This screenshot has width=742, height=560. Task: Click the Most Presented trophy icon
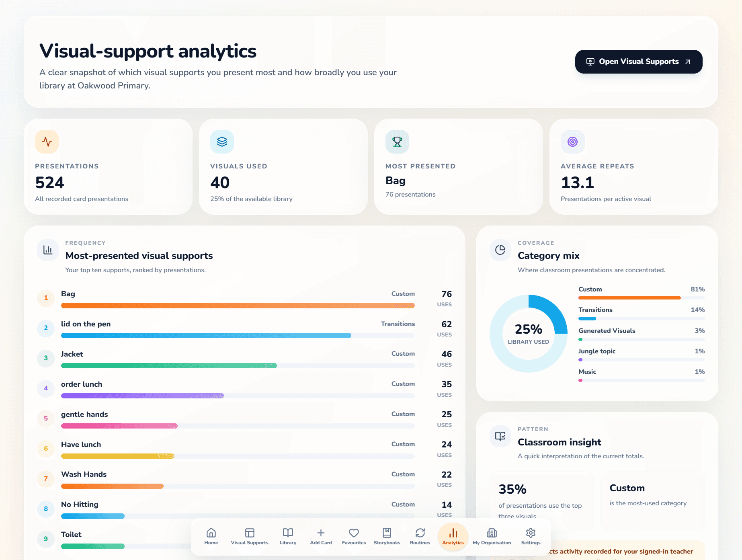397,142
